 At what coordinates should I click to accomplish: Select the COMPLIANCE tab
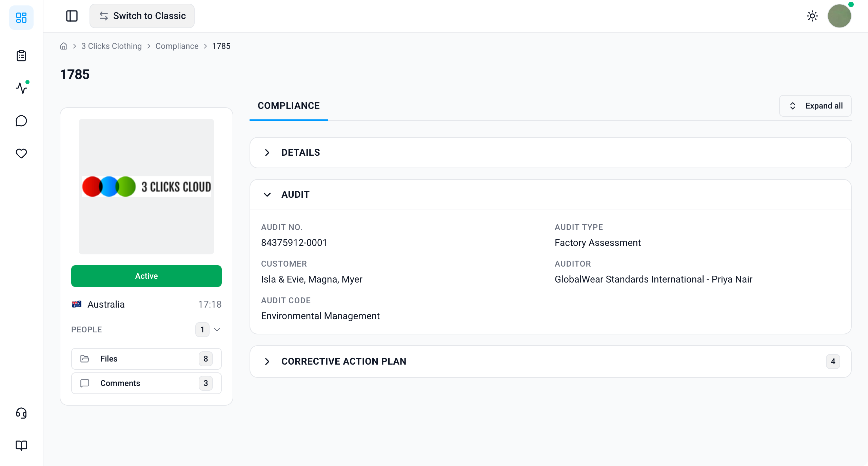point(289,106)
